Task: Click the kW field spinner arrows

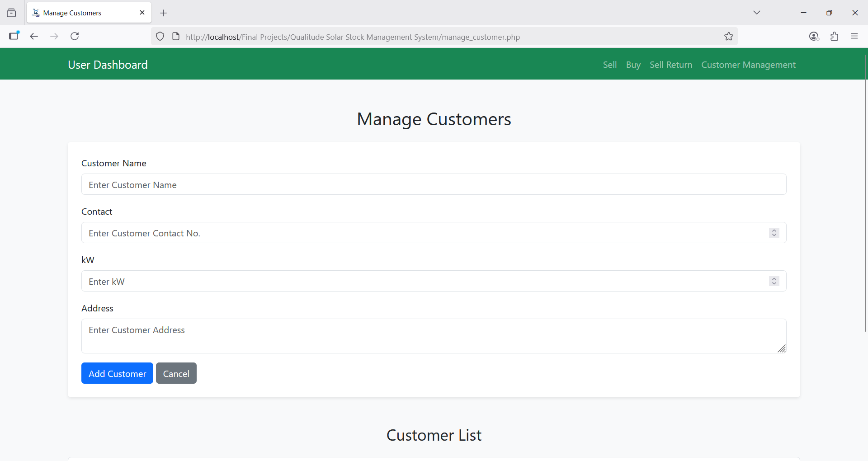Action: (x=774, y=281)
